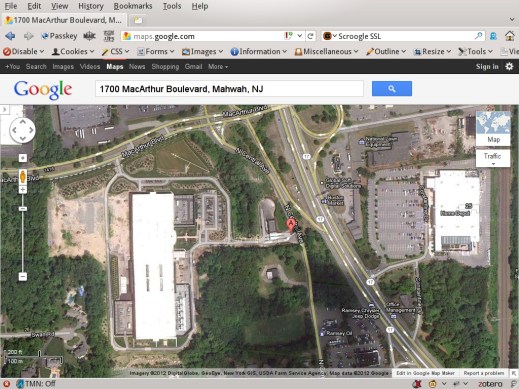Click the site identity favicon in URL bar
The height and width of the screenshot is (389, 519).
[127, 36]
